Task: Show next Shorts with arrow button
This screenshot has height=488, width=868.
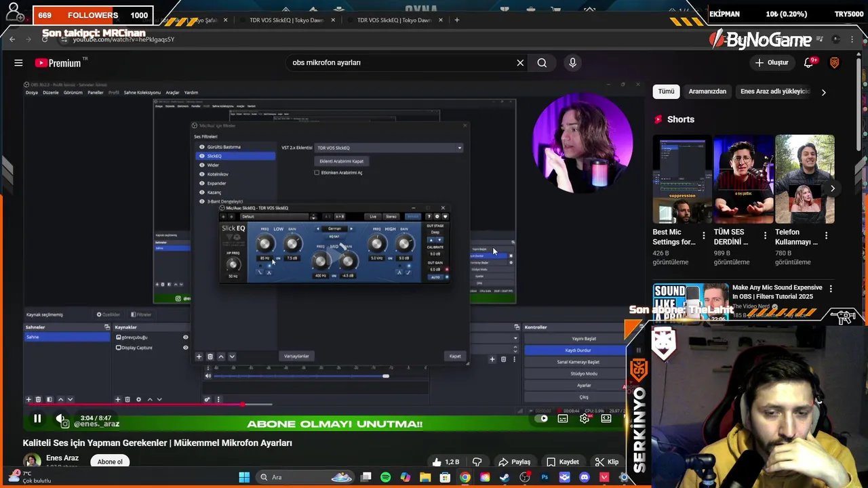Action: (833, 188)
